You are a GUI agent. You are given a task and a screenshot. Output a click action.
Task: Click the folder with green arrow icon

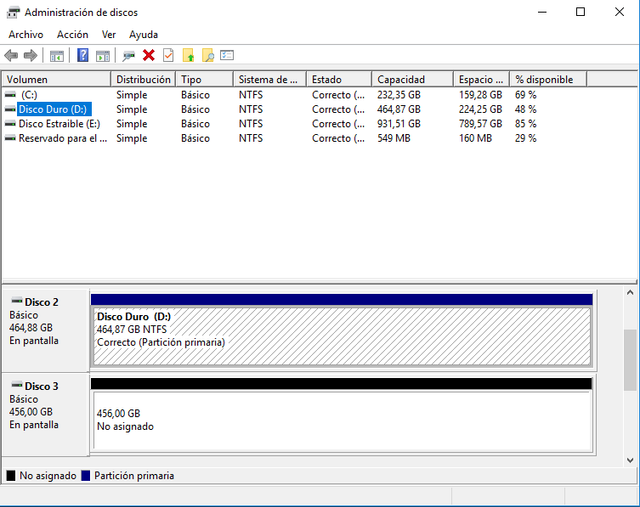coord(188,55)
